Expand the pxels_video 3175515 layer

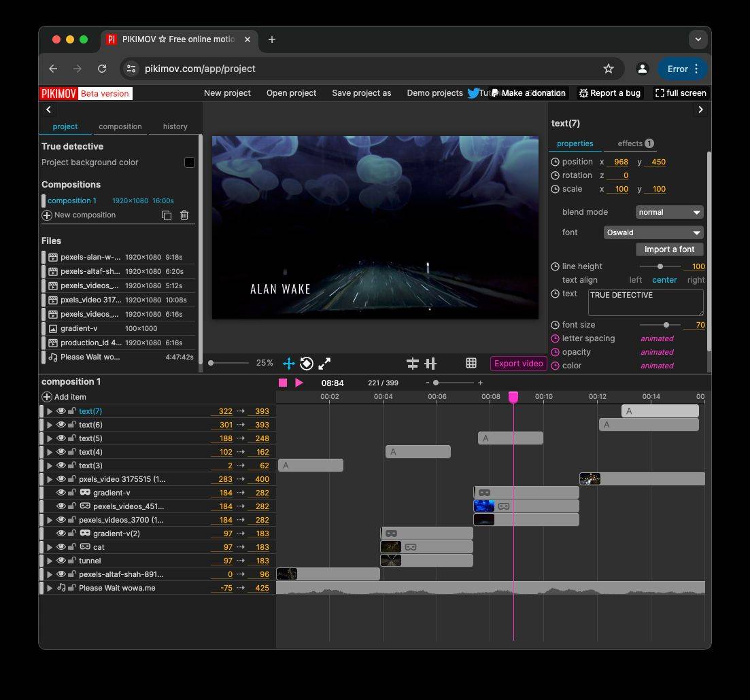point(49,479)
